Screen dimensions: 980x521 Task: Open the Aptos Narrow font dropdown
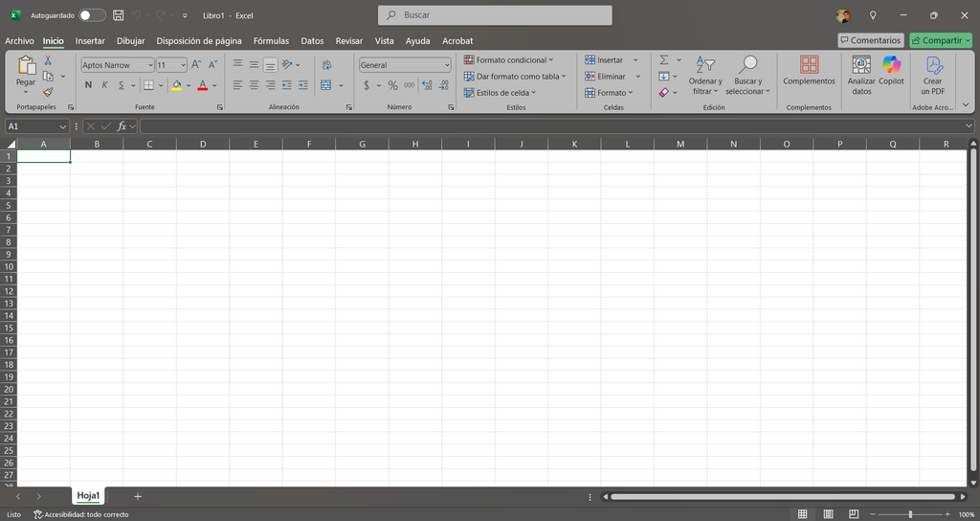(118, 65)
